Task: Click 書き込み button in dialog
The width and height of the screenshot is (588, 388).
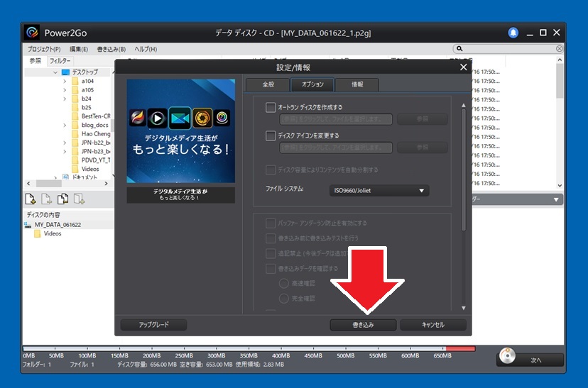Action: point(363,325)
